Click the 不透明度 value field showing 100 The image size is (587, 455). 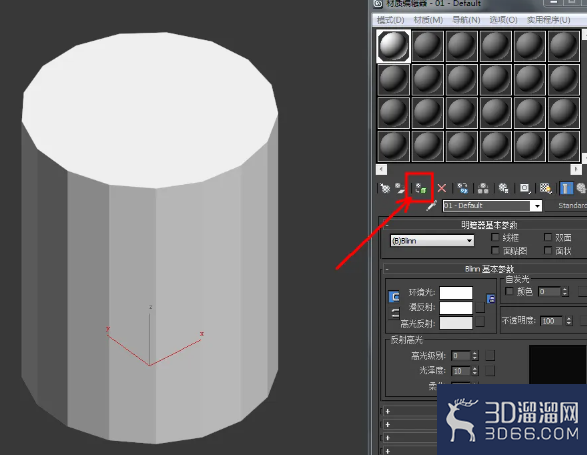click(552, 321)
